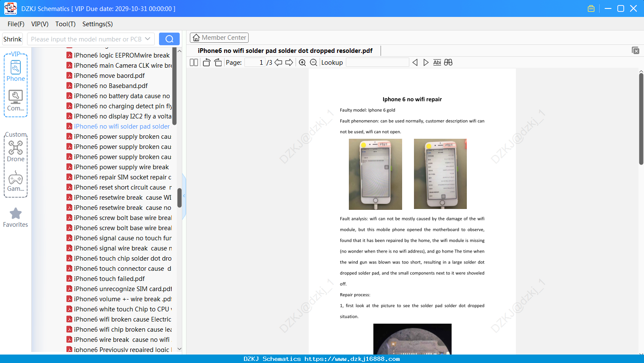644x363 pixels.
Task: Open iPhone6 wifi chip broken cause file
Action: 118,330
